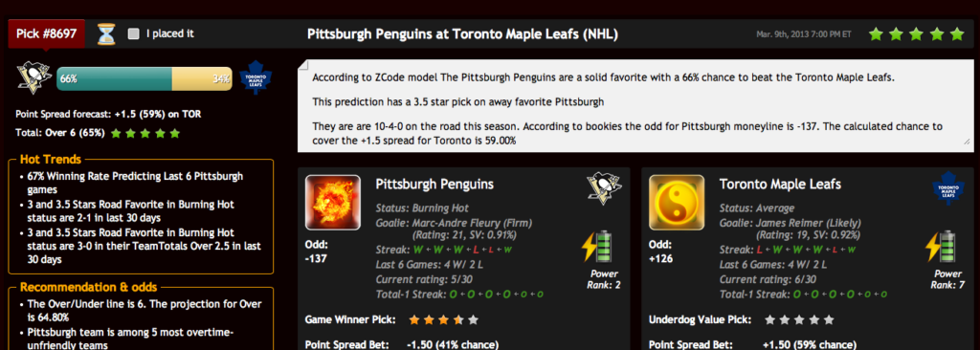Click Penguins logo in the team card
This screenshot has height=350, width=980.
604,189
